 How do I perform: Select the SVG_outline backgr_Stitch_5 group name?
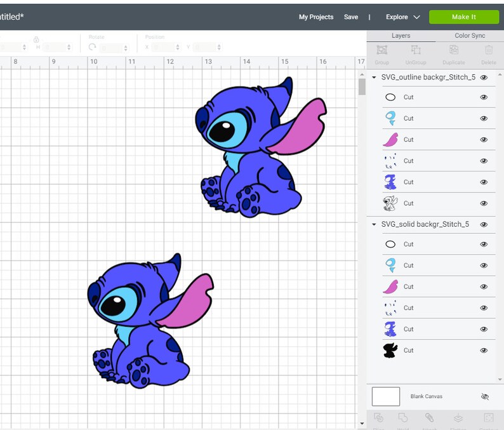click(428, 77)
